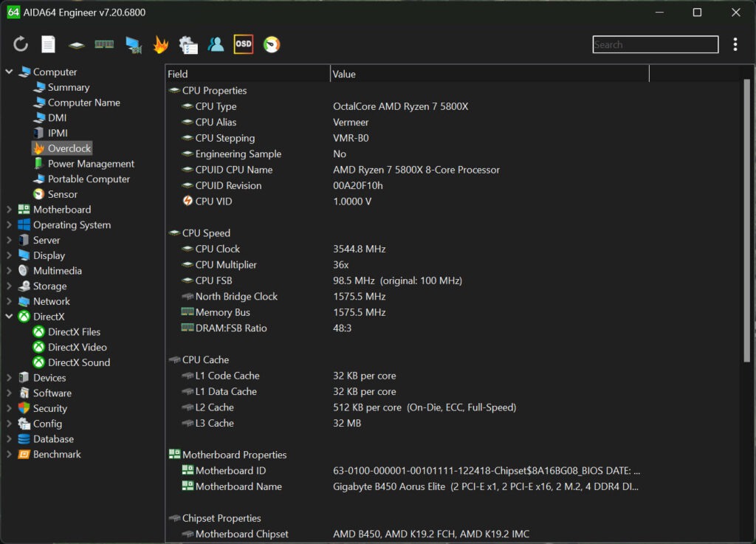This screenshot has width=756, height=544.
Task: Select Summary in the tree
Action: tap(61, 87)
